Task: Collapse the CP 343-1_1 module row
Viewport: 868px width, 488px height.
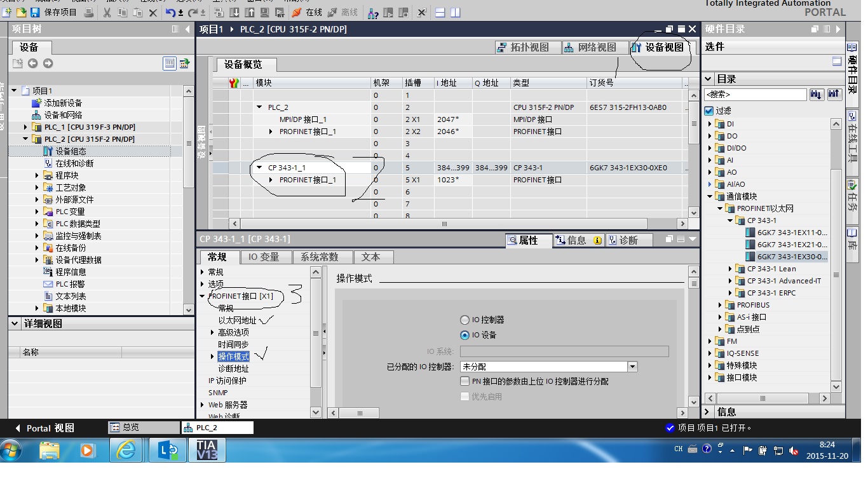Action: click(259, 168)
